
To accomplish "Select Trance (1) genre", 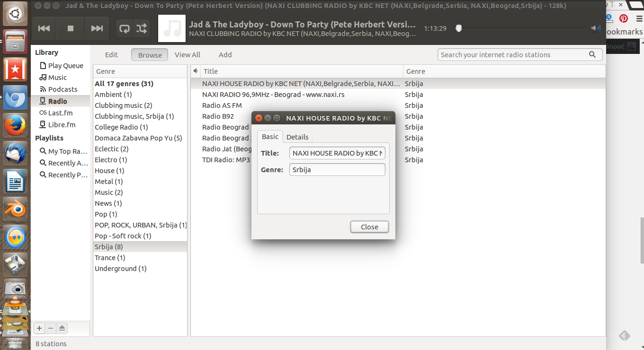I will point(140,258).
